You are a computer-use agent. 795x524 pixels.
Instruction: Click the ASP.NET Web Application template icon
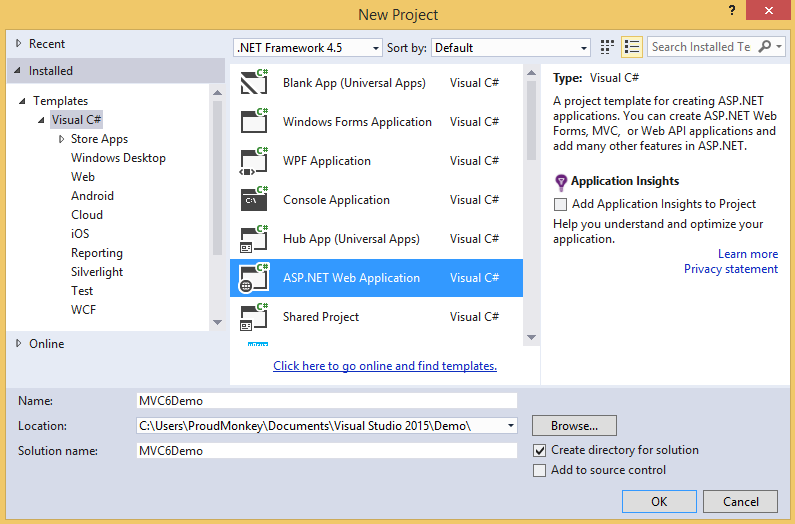click(254, 277)
